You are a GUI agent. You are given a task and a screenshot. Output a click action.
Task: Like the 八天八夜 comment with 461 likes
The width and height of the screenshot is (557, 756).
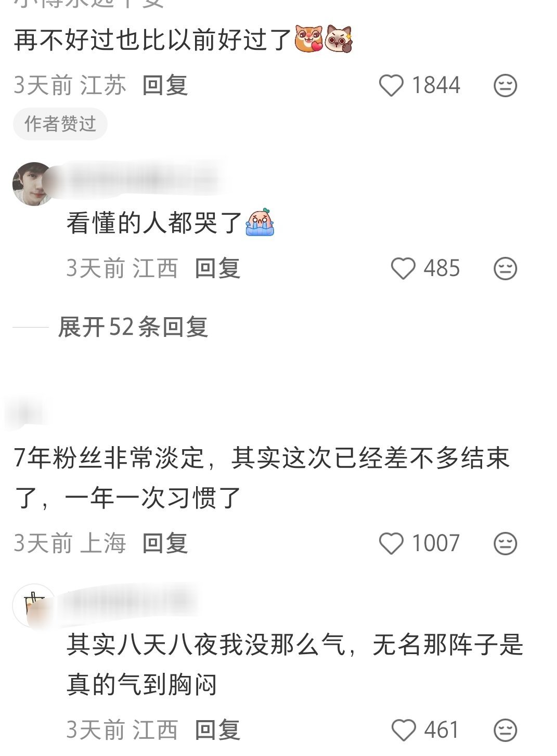(x=403, y=731)
